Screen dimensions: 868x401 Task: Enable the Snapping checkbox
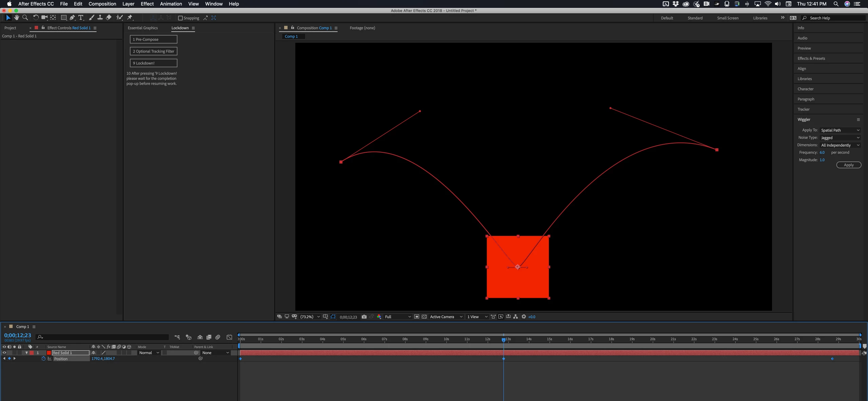(x=180, y=18)
